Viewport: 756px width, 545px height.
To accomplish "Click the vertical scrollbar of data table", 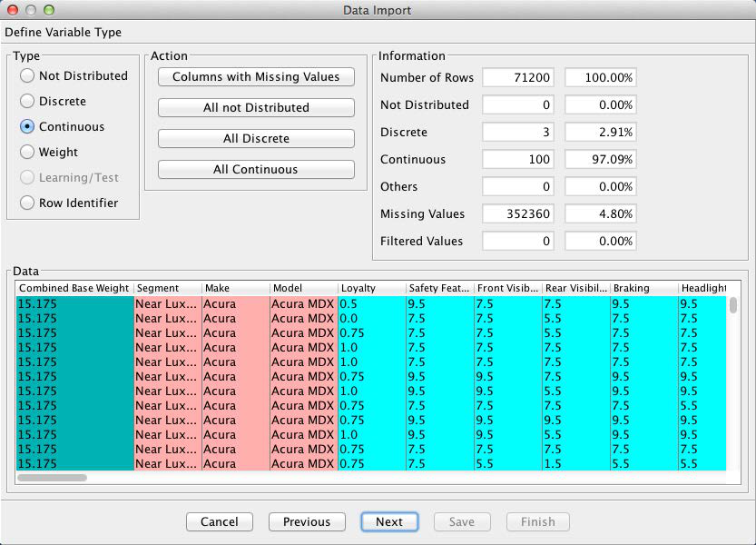I will pyautogui.click(x=732, y=306).
